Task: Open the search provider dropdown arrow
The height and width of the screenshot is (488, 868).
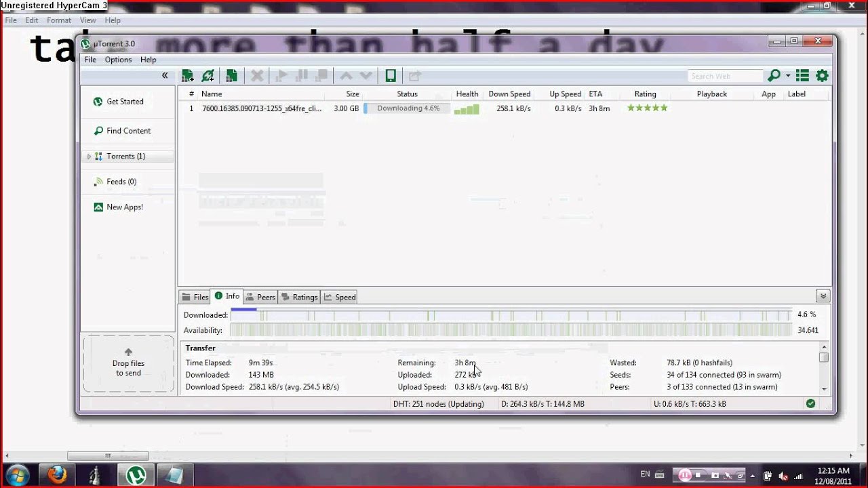Action: (x=788, y=77)
